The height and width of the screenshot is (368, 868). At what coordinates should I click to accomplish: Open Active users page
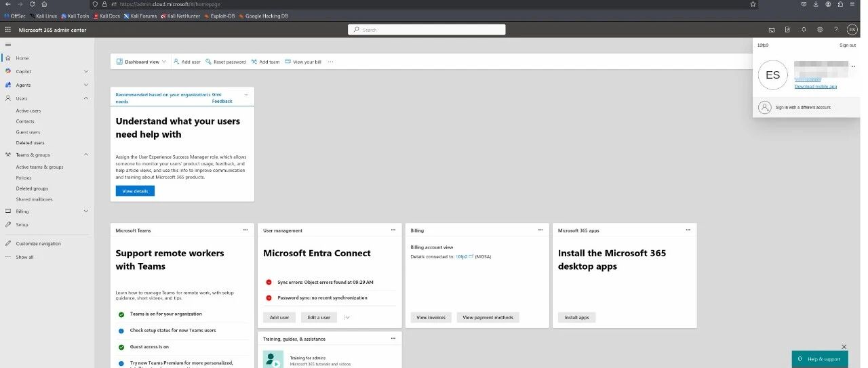click(x=28, y=110)
